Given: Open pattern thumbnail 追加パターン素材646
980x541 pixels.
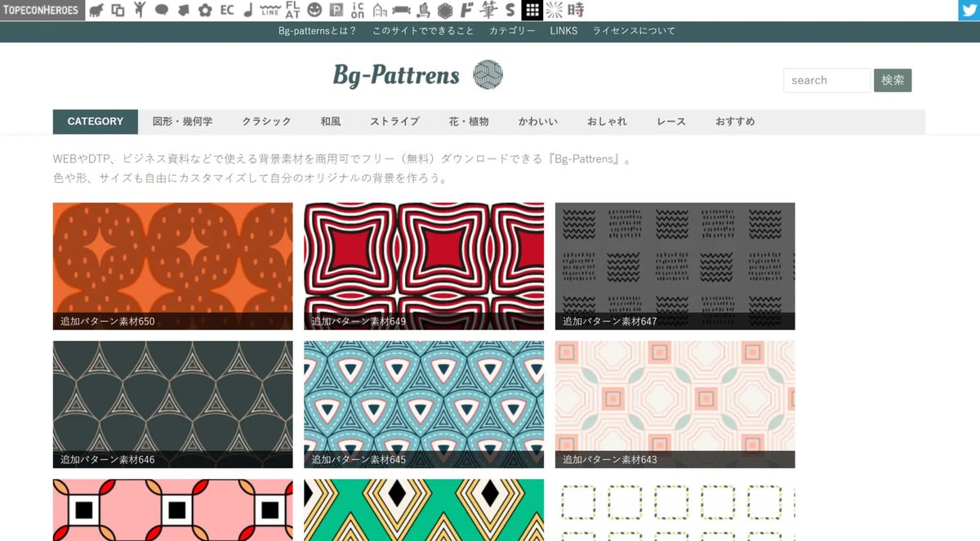Looking at the screenshot, I should (172, 405).
